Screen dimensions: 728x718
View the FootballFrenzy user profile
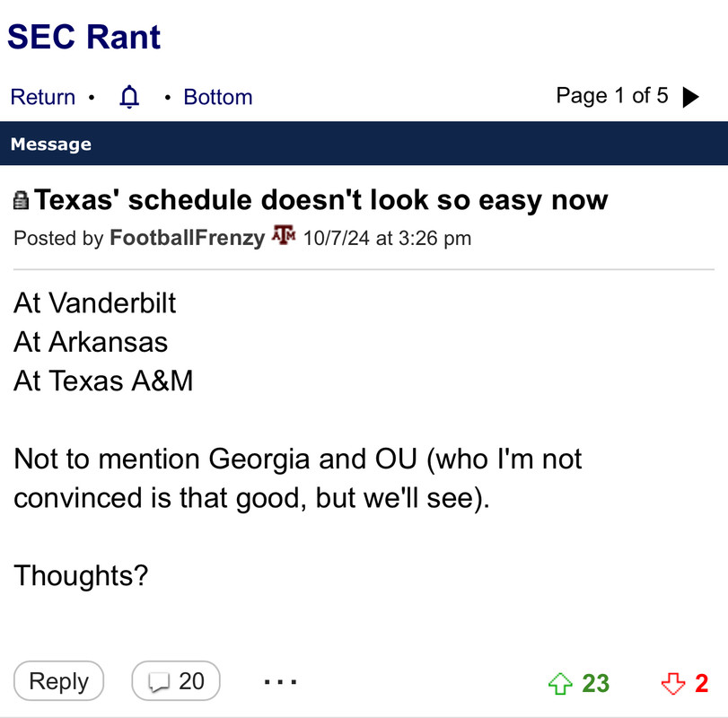click(187, 238)
